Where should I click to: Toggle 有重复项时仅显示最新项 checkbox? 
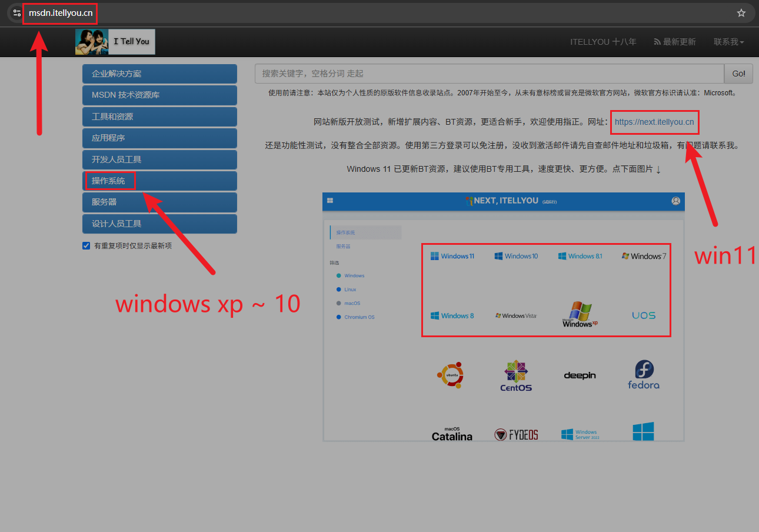86,246
